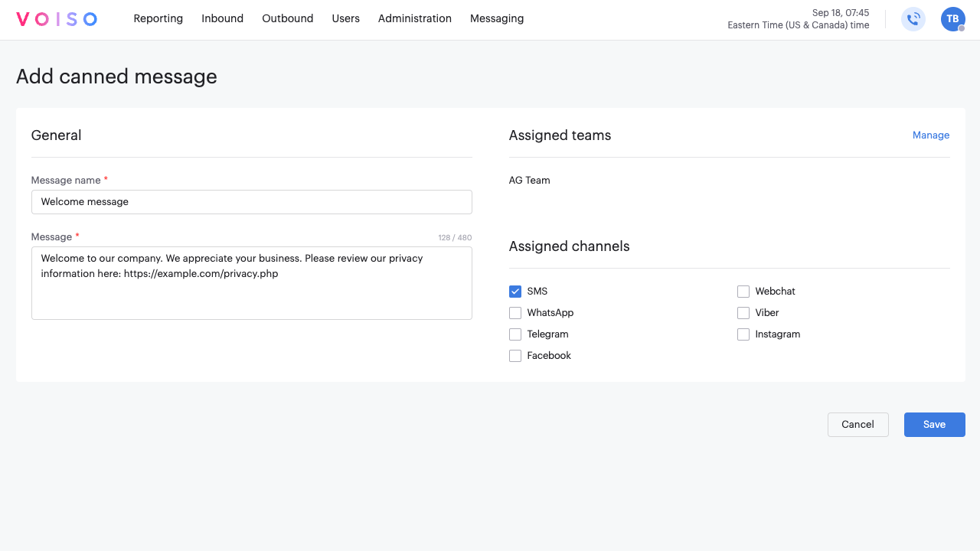Open the Inbound menu
Viewport: 980px width, 551px height.
pyautogui.click(x=223, y=18)
